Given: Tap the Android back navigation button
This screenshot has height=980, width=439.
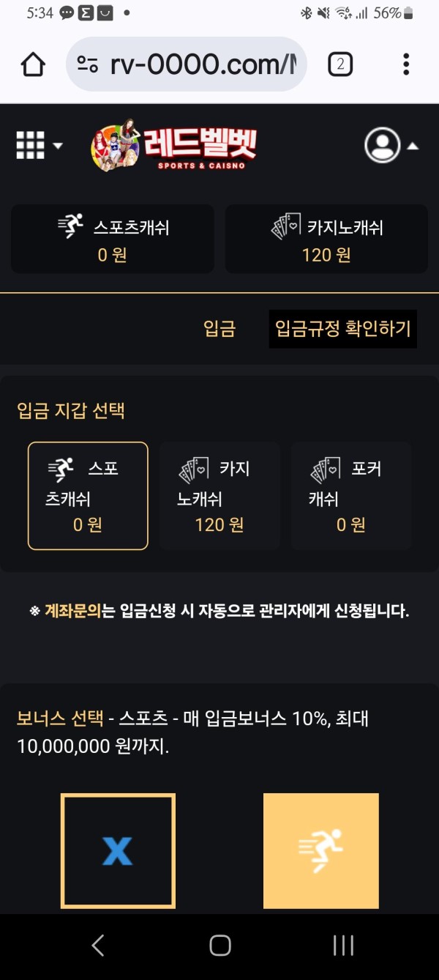Looking at the screenshot, I should coord(98,946).
